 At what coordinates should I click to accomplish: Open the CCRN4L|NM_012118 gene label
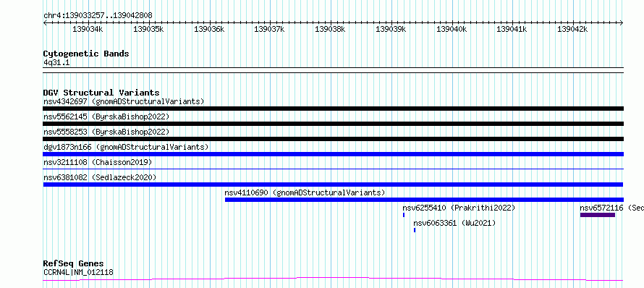(78, 272)
